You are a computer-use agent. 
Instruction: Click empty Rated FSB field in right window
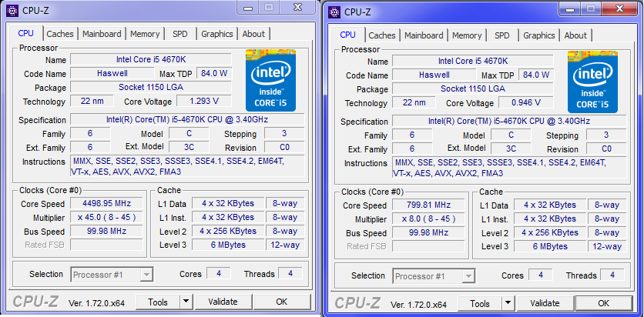point(429,247)
